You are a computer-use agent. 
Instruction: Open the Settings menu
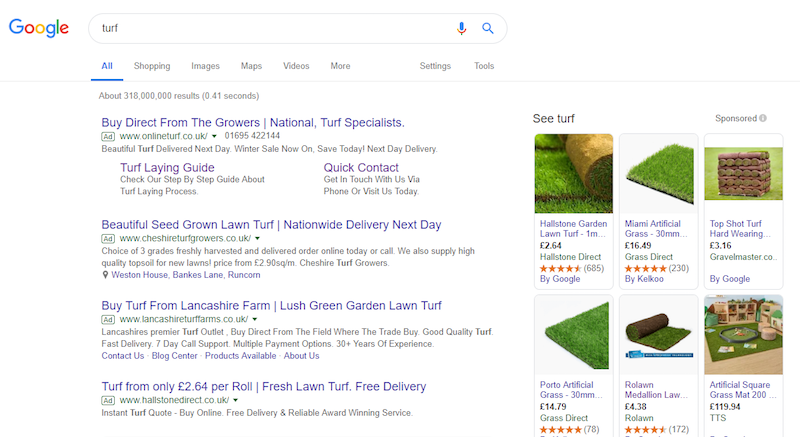[435, 66]
